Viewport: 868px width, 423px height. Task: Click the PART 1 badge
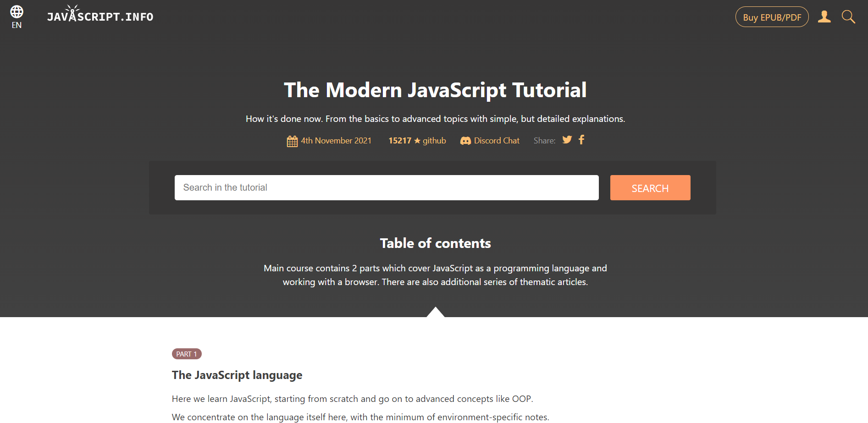(x=187, y=354)
